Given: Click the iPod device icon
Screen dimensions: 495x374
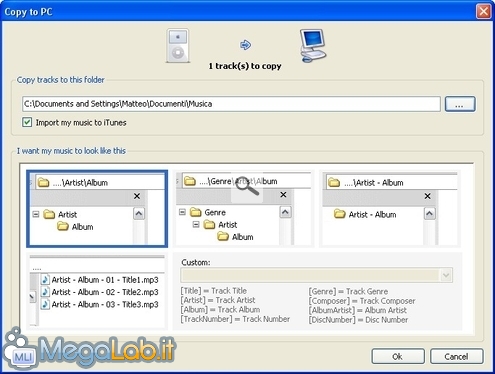Looking at the screenshot, I should pos(178,46).
